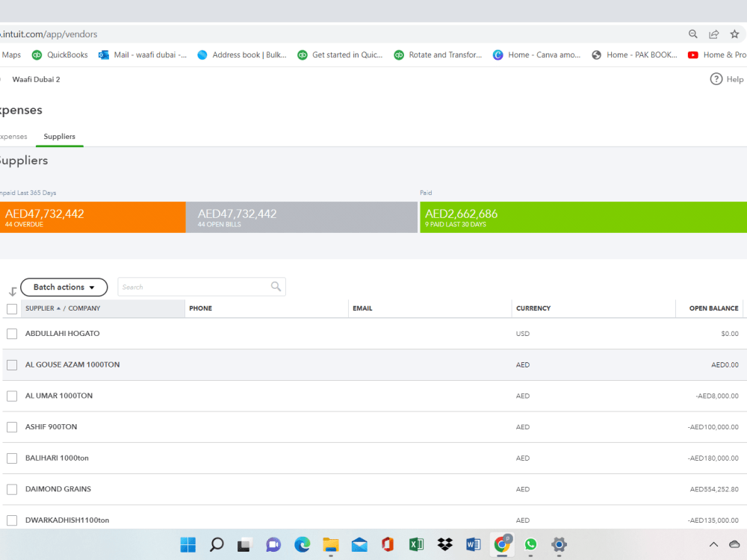Check the AL UMAR 1000TON checkbox
The width and height of the screenshot is (747, 560).
(12, 396)
